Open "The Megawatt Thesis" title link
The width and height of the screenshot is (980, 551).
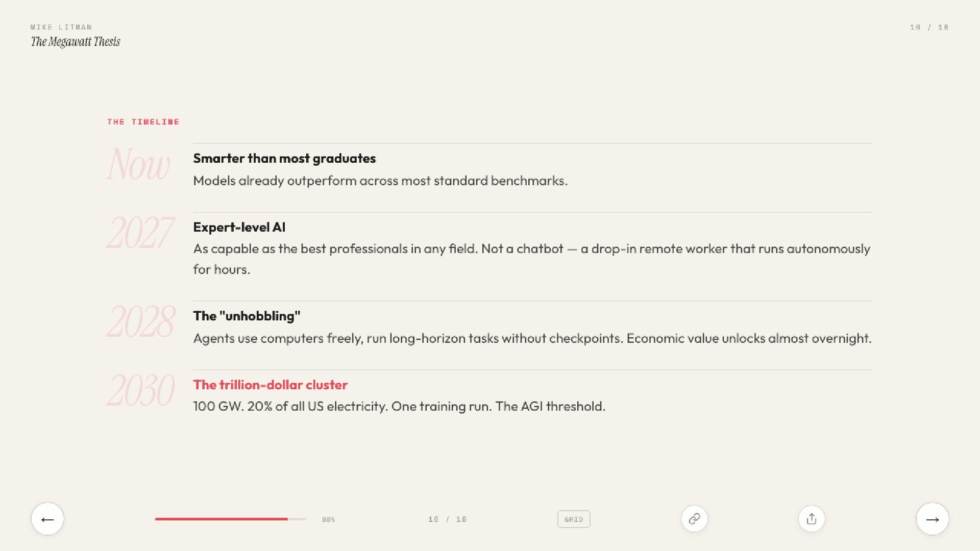pos(76,42)
